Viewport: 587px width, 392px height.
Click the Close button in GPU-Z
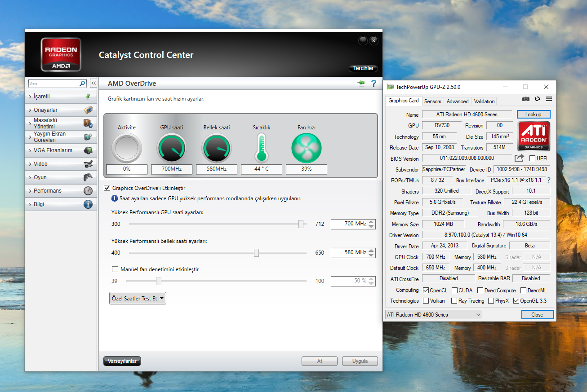[x=537, y=315]
